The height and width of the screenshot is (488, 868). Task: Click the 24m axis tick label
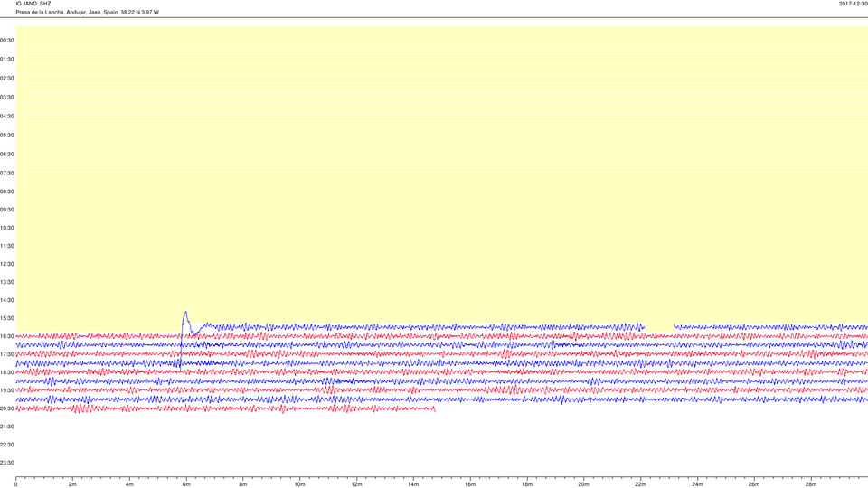[x=697, y=484]
